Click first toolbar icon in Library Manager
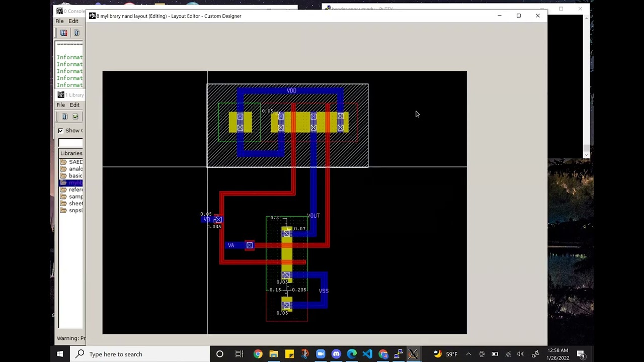 tap(64, 117)
